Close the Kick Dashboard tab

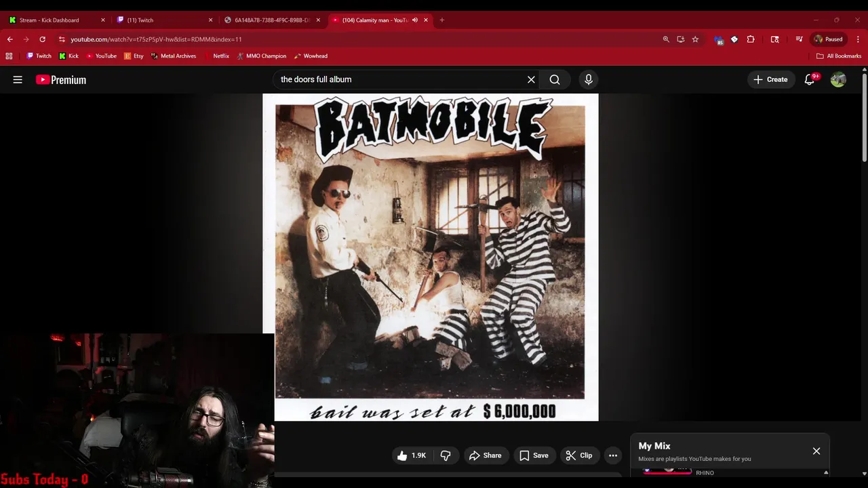(103, 20)
